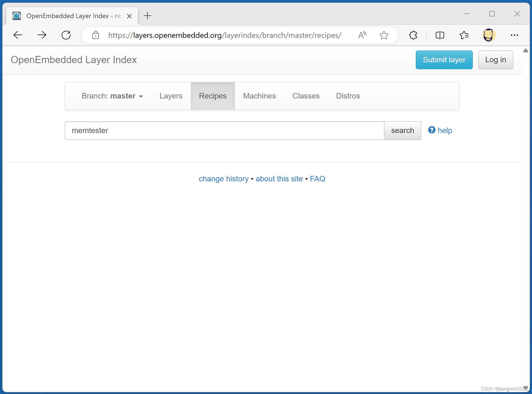The width and height of the screenshot is (532, 394).
Task: Click the Submit layer button
Action: [x=444, y=60]
